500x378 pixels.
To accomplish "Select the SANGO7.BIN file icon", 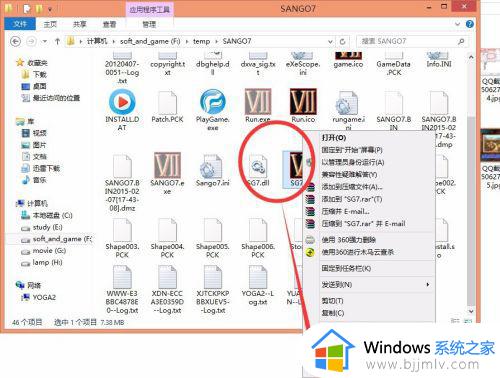I will (x=394, y=102).
